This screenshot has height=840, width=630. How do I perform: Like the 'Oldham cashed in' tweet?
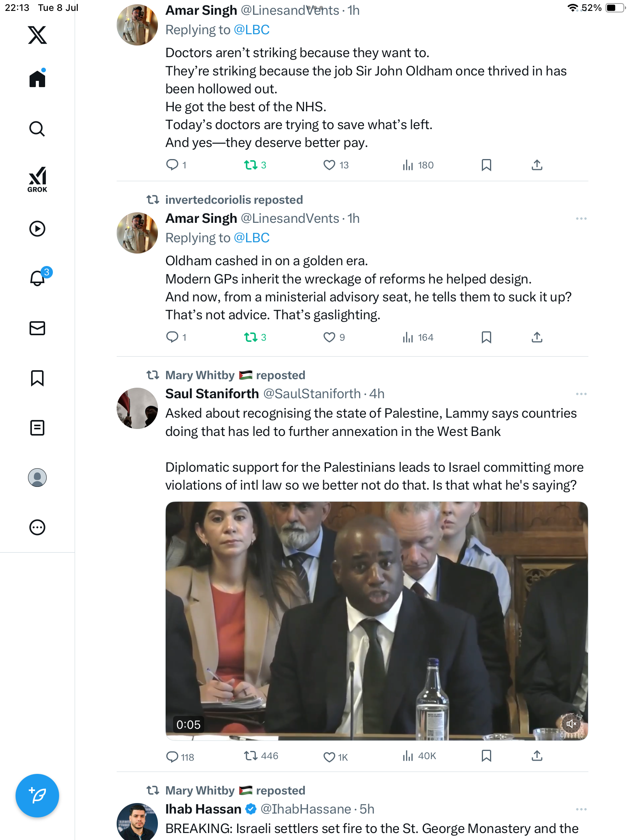click(329, 337)
